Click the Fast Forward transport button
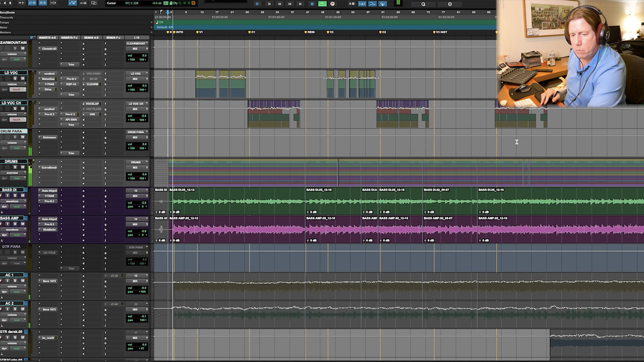This screenshot has height=362, width=644. (290, 4)
